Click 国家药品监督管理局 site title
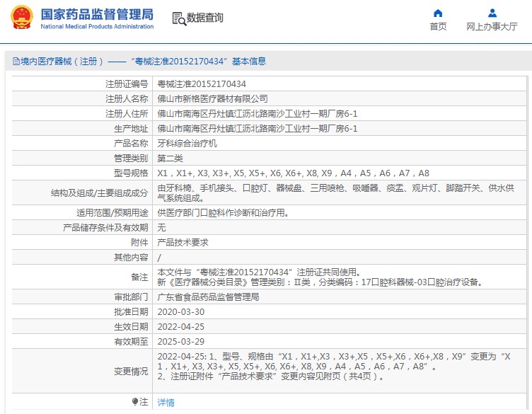The height and width of the screenshot is (414, 532). coord(97,14)
